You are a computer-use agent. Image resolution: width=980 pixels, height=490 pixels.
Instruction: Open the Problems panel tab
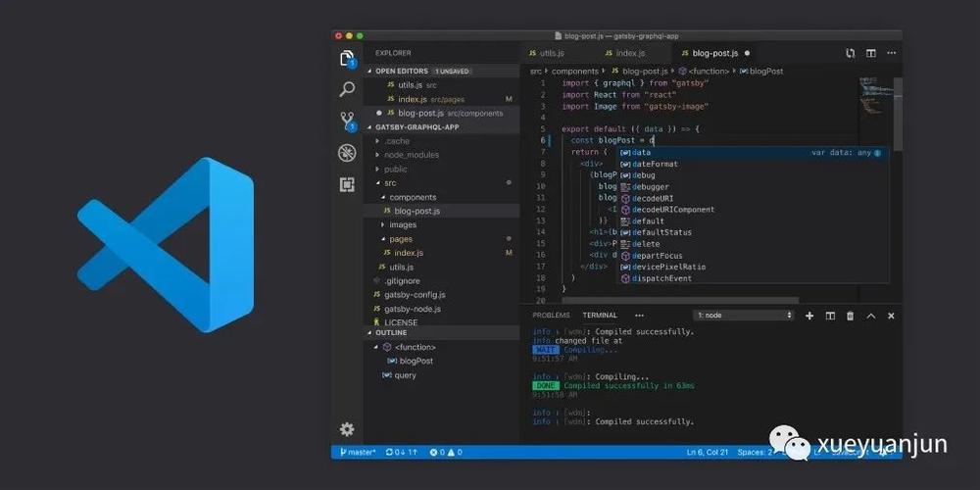pyautogui.click(x=551, y=316)
